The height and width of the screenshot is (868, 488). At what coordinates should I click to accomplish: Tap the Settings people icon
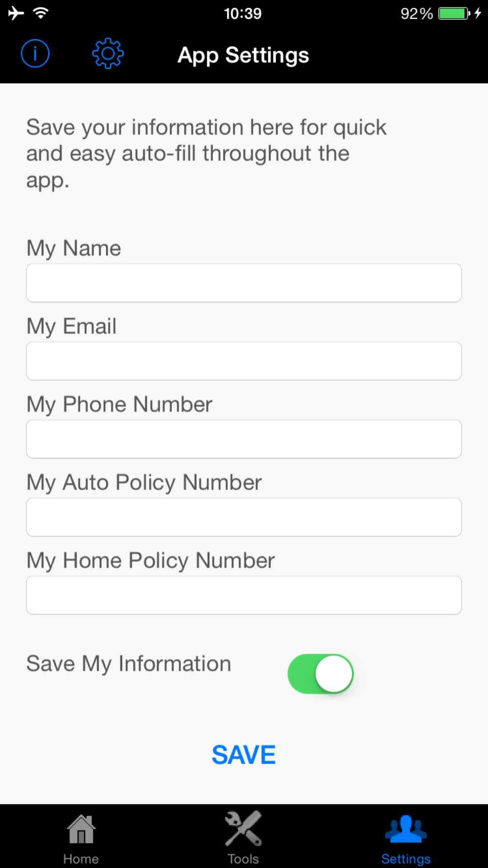(406, 829)
